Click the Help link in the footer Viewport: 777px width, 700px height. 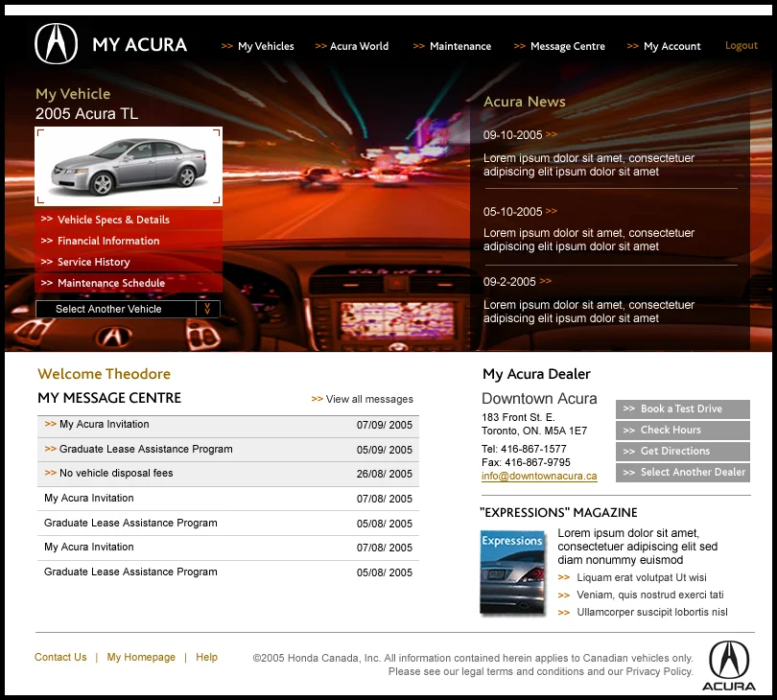coord(206,657)
